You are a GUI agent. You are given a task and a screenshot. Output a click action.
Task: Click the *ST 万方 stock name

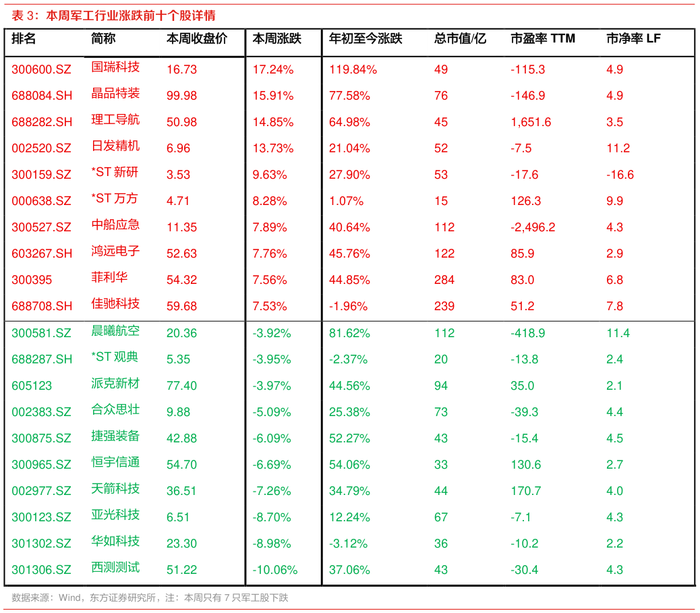115,198
